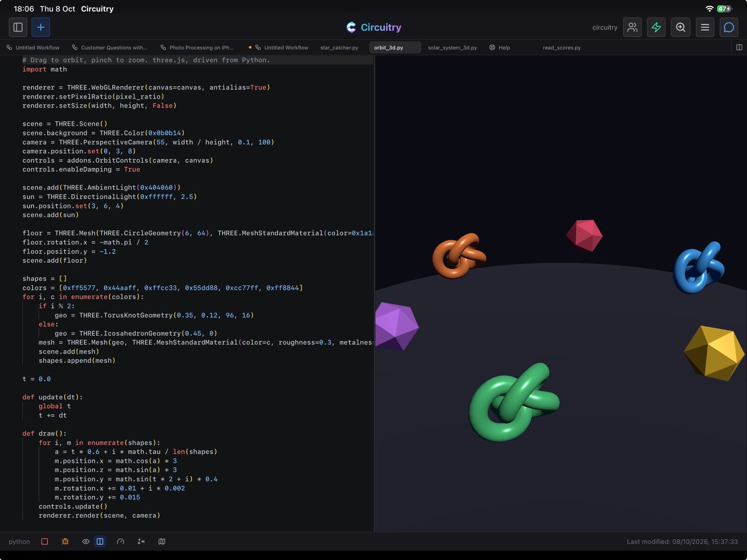The height and width of the screenshot is (560, 747).
Task: Click the green torus knot in 3D view
Action: click(514, 402)
